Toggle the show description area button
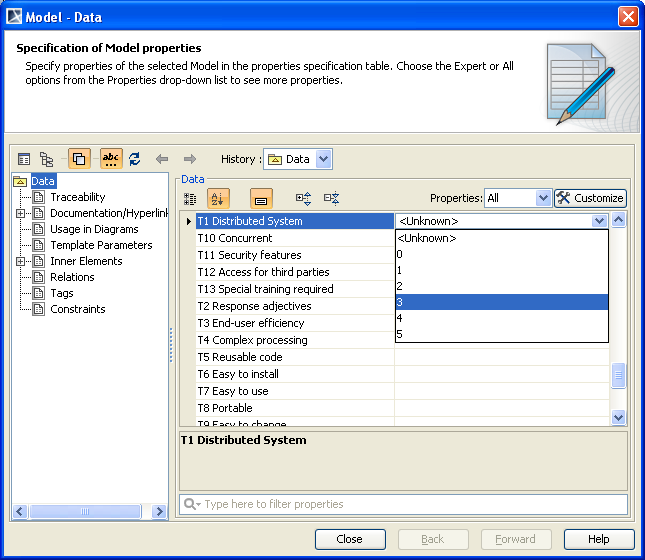The height and width of the screenshot is (560, 645). point(261,198)
